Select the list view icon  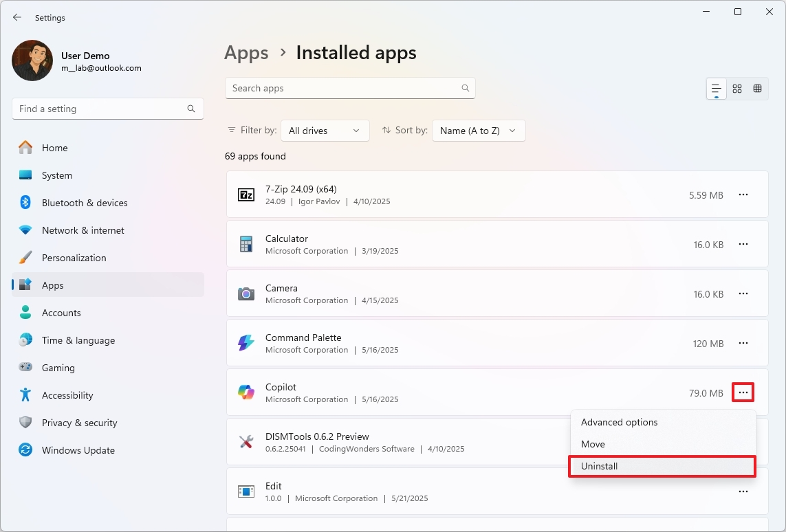point(715,88)
